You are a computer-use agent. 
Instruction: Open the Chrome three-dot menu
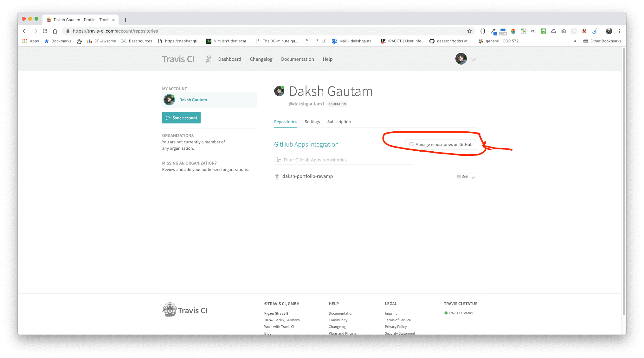coord(619,31)
